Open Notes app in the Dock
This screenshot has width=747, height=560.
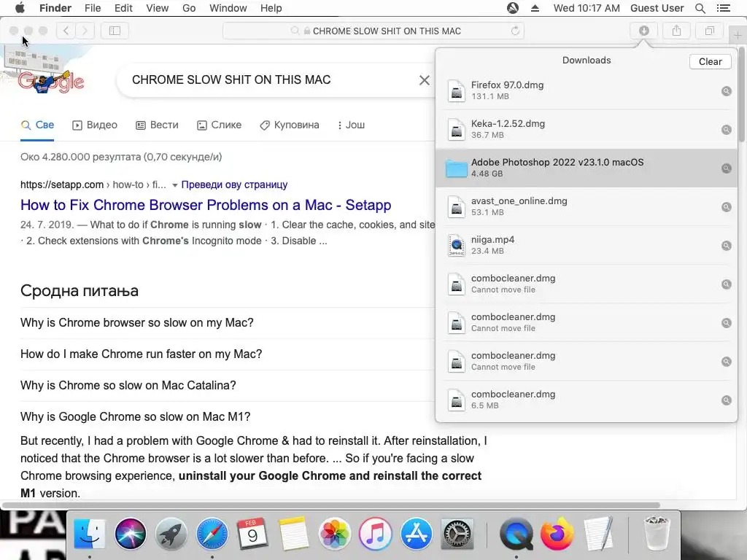[x=293, y=533]
